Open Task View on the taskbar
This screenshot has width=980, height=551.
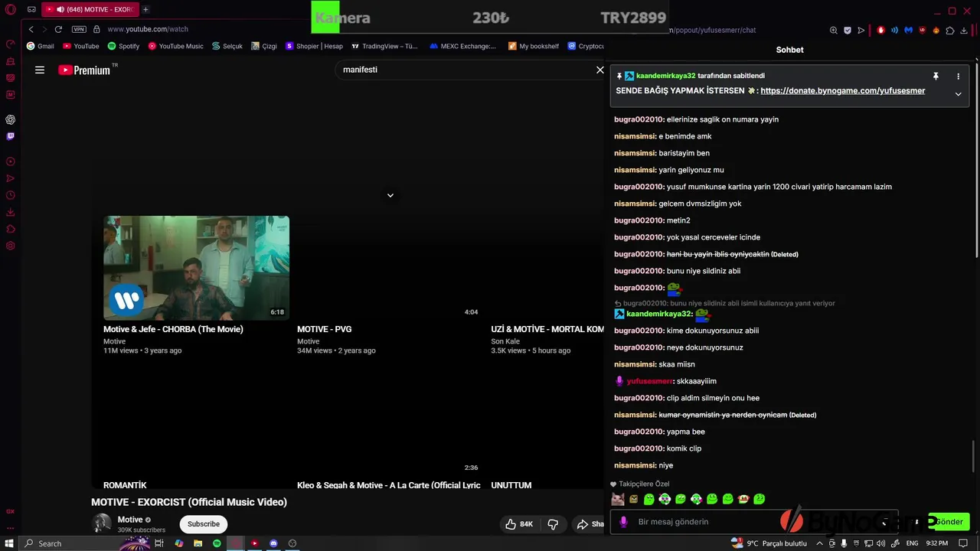coord(159,543)
